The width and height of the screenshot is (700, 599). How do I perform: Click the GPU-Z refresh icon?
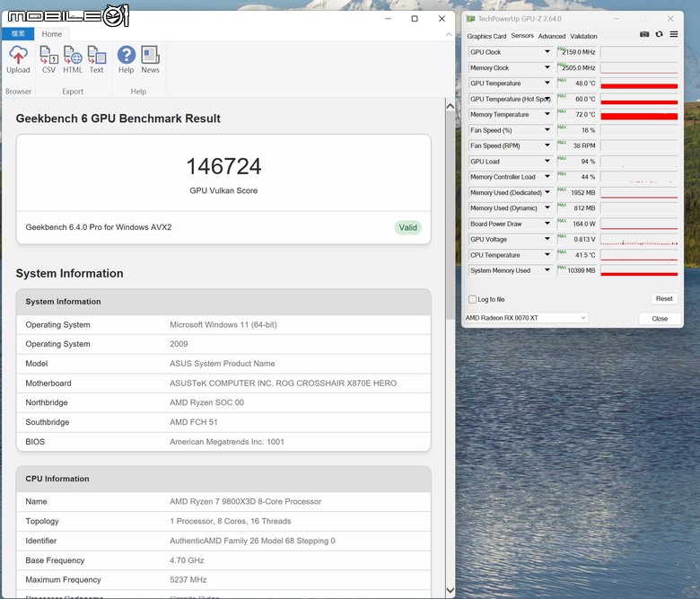point(659,34)
